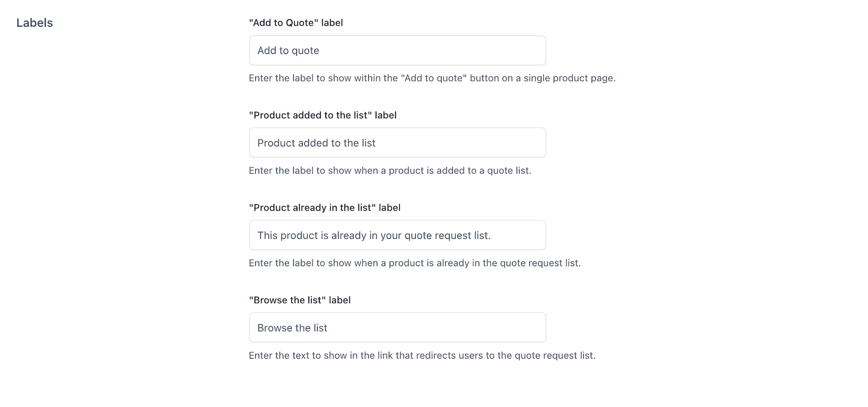
Task: Click the "Add to Quote" label field title
Action: (296, 23)
